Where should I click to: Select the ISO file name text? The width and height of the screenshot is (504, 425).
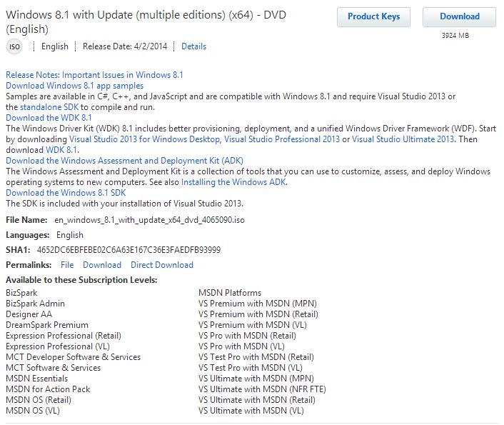tap(149, 220)
